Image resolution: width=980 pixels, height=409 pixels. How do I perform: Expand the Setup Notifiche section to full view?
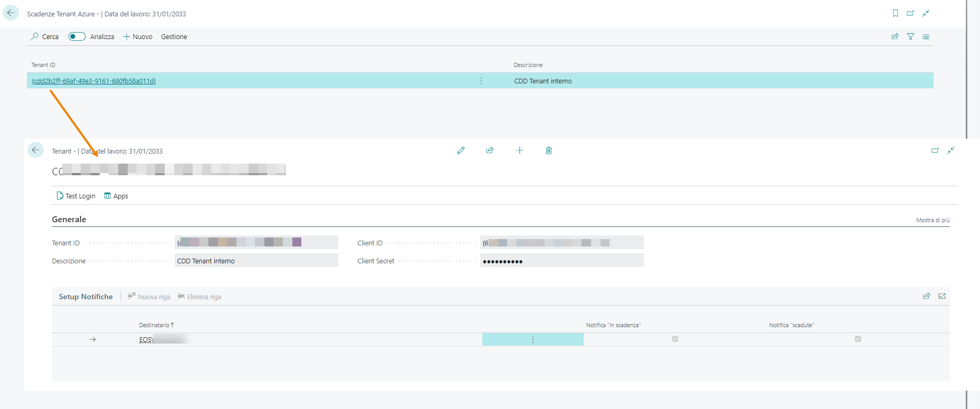tap(941, 296)
